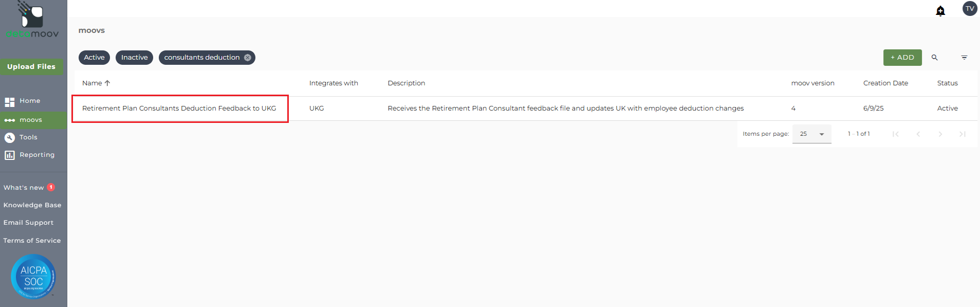The width and height of the screenshot is (980, 307).
Task: Click the Upload Files button
Action: 31,67
